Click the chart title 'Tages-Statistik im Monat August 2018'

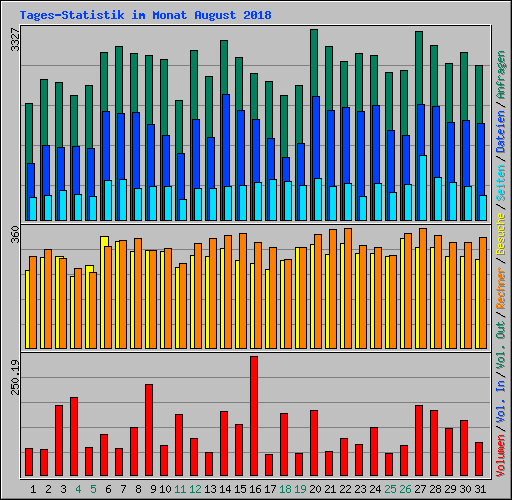pyautogui.click(x=145, y=15)
